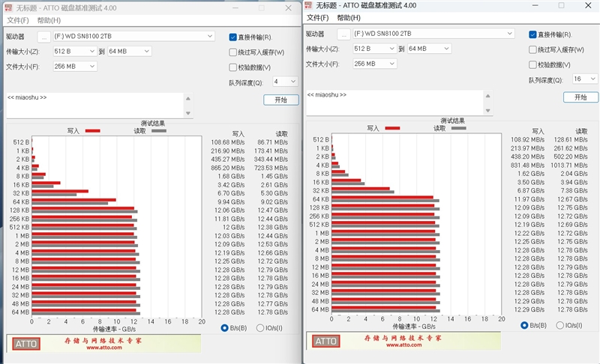600x364 pixels.
Task: Open 帮助(H) menu in right window
Action: (349, 17)
